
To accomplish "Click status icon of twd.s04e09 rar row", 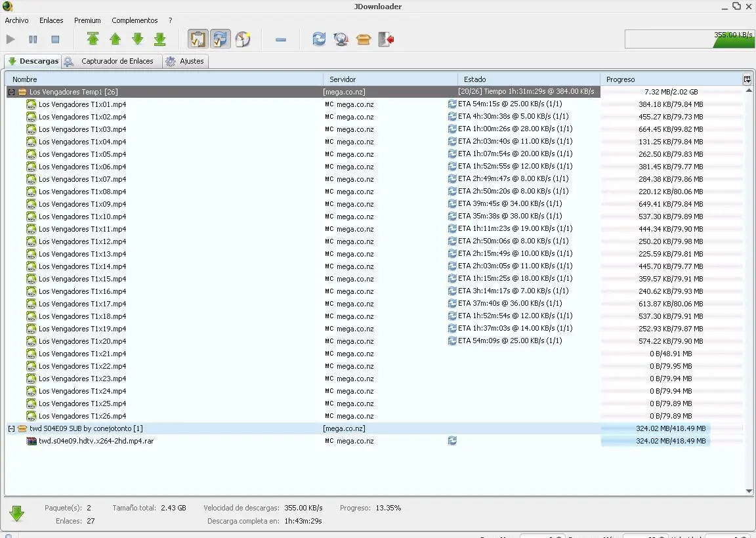I will click(x=452, y=441).
